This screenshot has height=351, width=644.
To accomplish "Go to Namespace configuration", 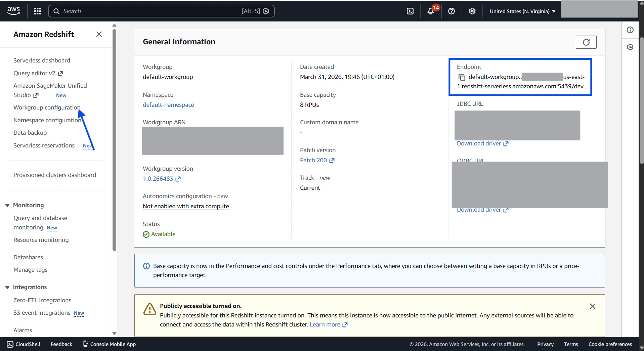I will tap(47, 120).
